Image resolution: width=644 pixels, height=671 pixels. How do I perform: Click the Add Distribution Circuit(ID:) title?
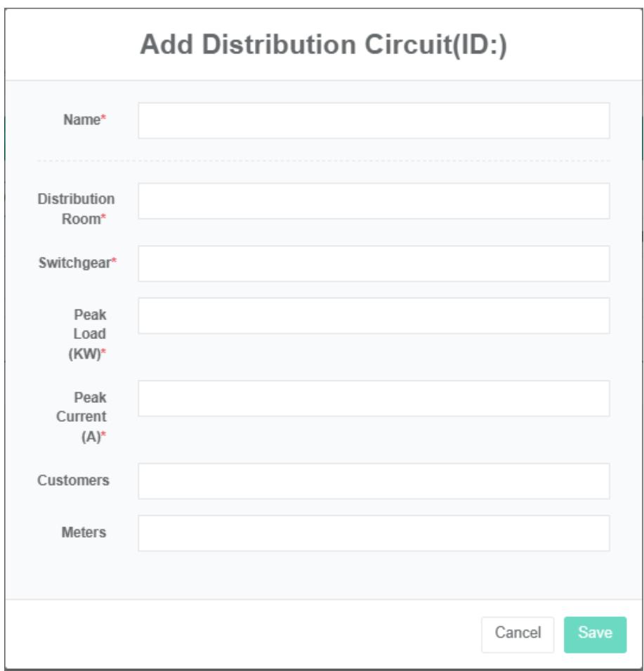pyautogui.click(x=323, y=46)
